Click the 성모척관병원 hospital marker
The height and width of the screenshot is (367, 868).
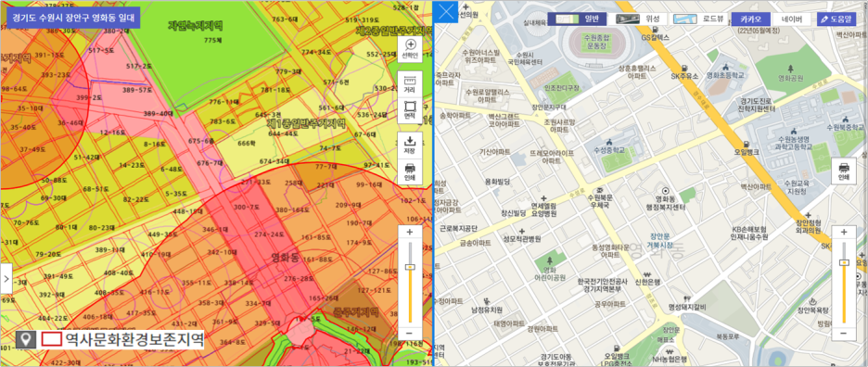(521, 231)
